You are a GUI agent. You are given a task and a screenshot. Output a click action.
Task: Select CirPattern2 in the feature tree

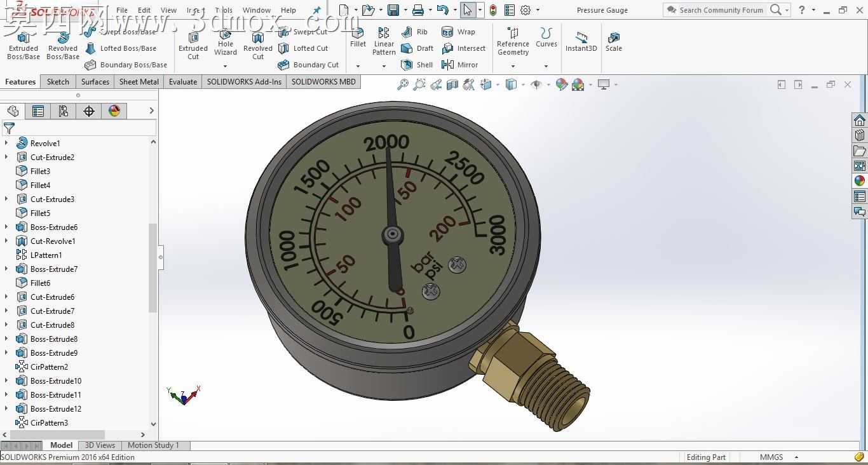tap(42, 367)
